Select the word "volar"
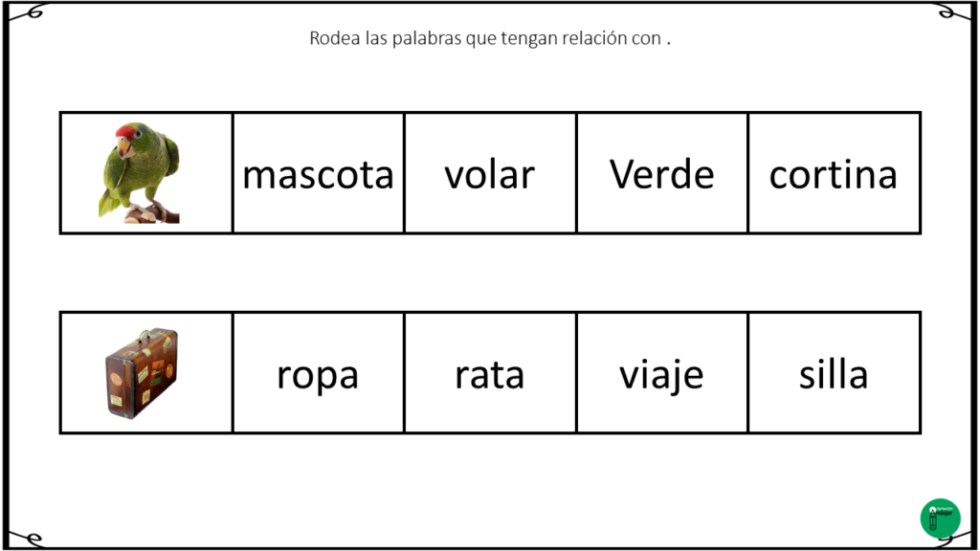Viewport: 980px width, 551px height. [489, 174]
